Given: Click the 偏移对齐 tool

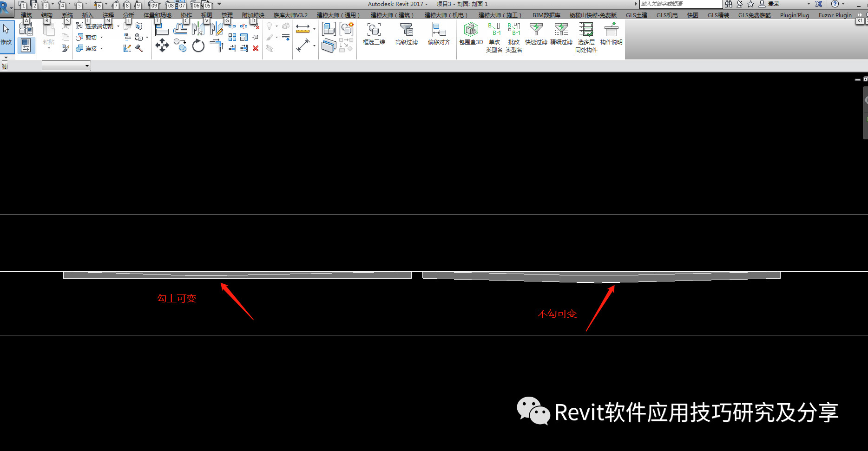Looking at the screenshot, I should (x=439, y=34).
